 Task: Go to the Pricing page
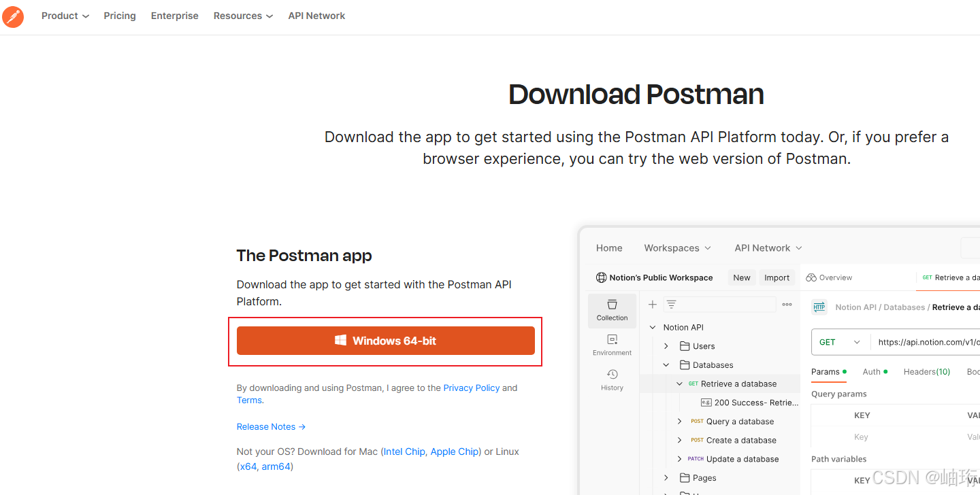pyautogui.click(x=120, y=16)
